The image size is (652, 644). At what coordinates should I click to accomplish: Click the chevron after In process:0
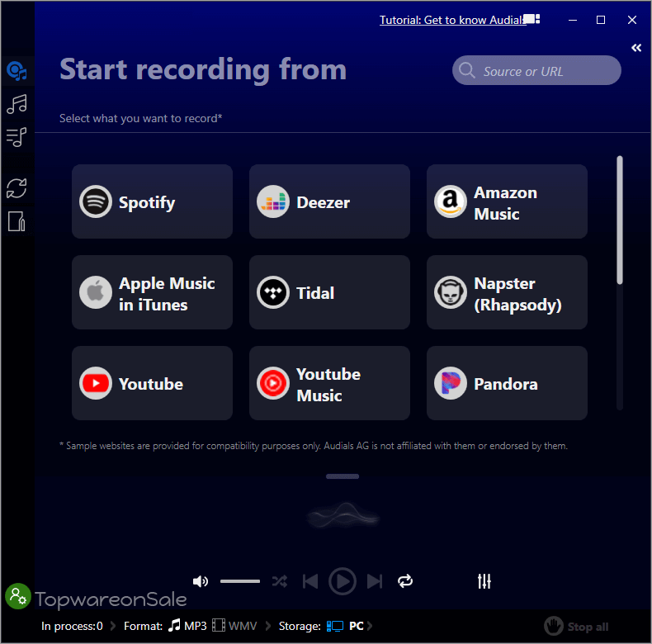113,626
